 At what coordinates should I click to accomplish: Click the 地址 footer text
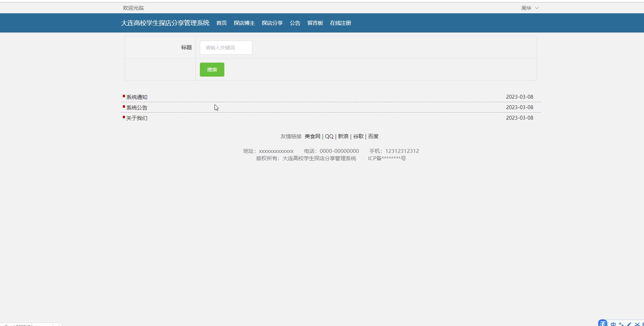click(268, 151)
